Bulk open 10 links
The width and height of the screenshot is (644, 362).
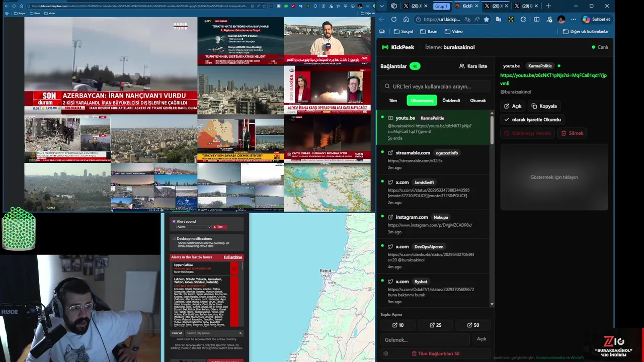tap(398, 325)
